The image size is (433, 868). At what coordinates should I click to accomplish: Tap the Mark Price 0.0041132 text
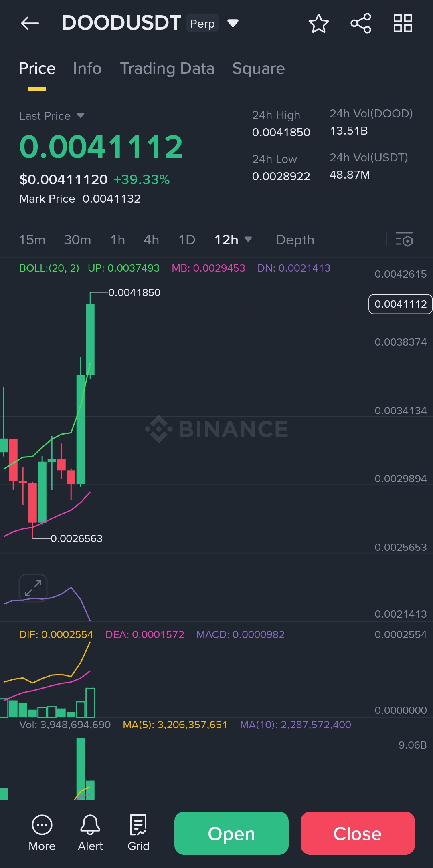(x=80, y=199)
